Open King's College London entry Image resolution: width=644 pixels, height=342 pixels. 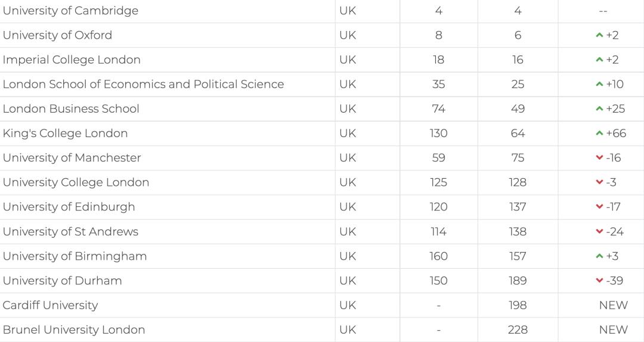click(65, 133)
